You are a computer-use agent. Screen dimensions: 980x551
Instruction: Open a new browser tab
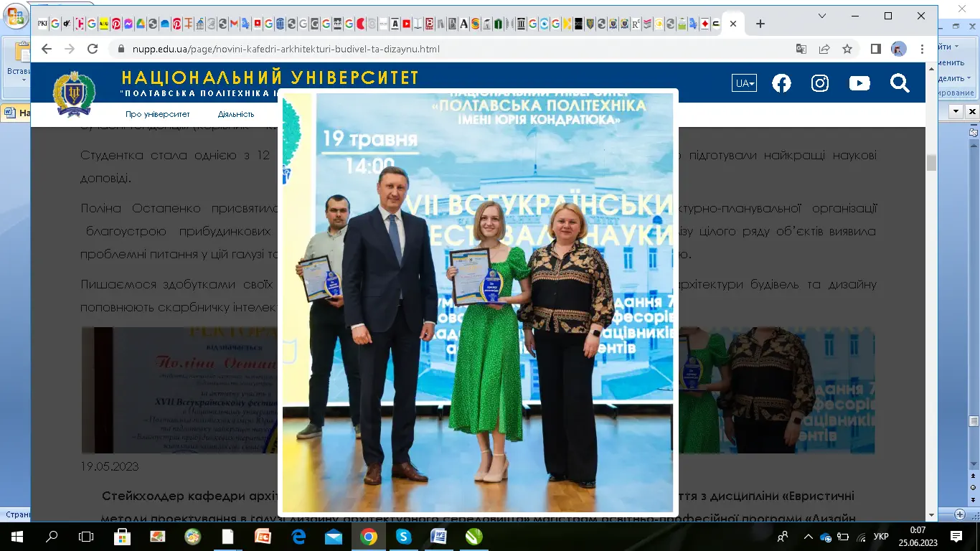(x=760, y=24)
